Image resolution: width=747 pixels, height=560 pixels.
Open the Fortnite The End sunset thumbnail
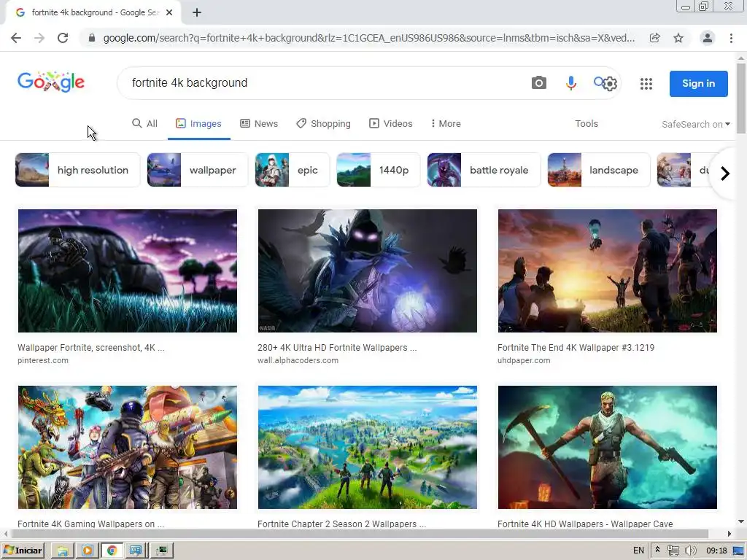[608, 271]
